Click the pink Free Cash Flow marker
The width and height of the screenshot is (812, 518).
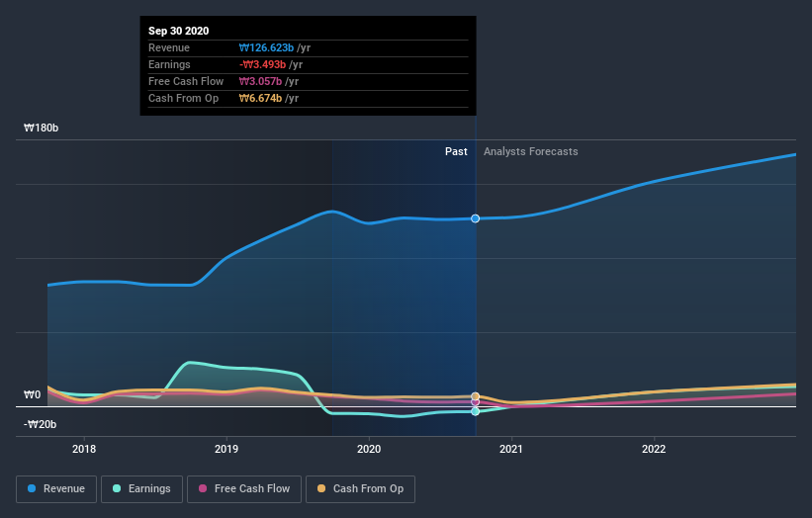[476, 402]
